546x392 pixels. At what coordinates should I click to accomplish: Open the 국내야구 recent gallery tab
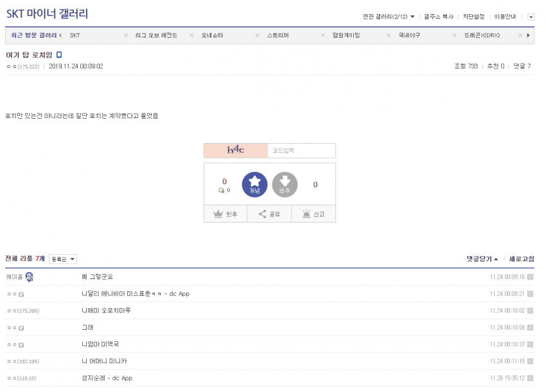(409, 35)
